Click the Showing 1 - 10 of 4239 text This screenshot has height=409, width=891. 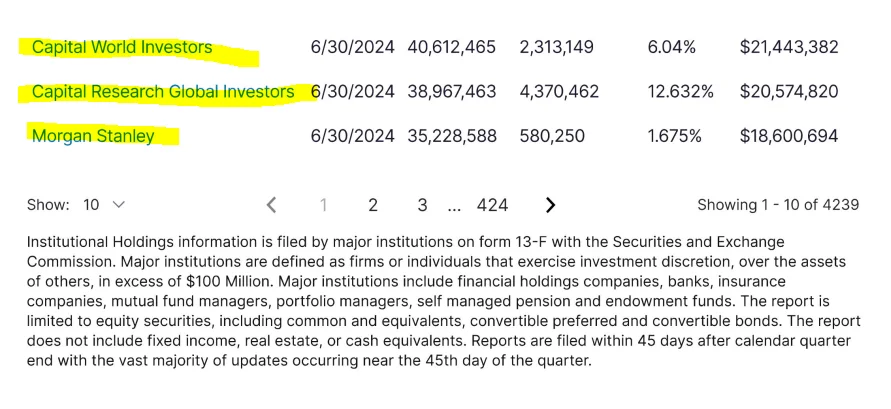[778, 205]
